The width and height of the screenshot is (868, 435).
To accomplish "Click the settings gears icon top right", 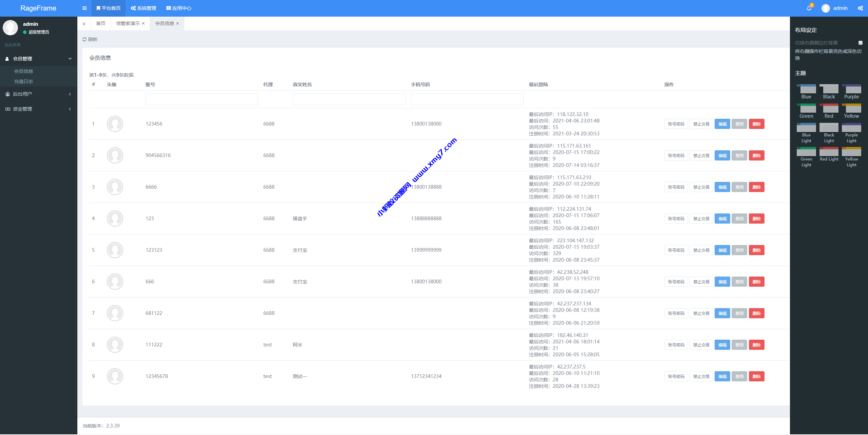I will (860, 8).
